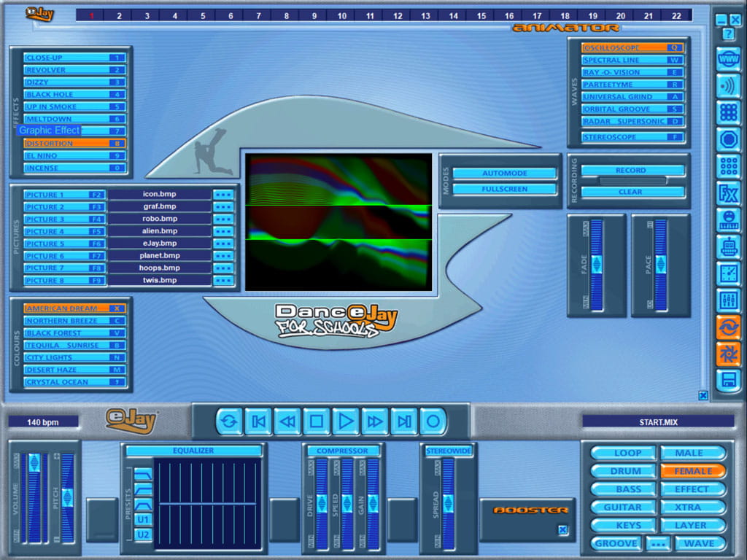
Task: Click the FX effects studio icon
Action: (x=728, y=193)
